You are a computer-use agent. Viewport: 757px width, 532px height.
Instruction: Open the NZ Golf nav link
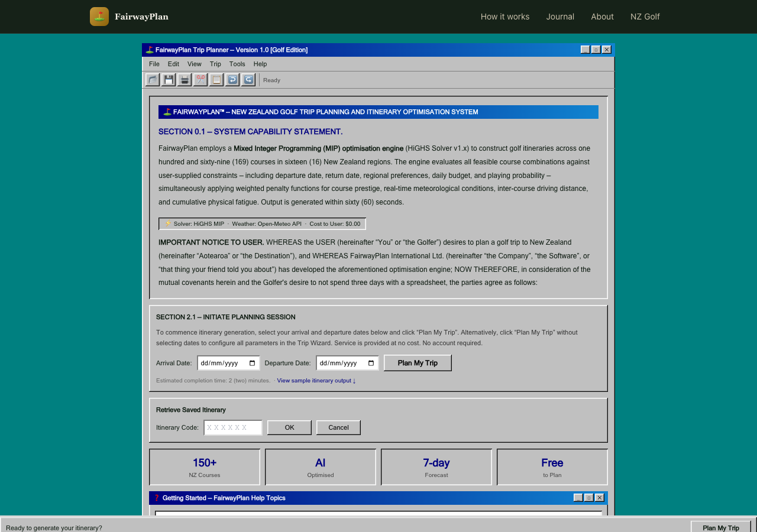tap(645, 17)
